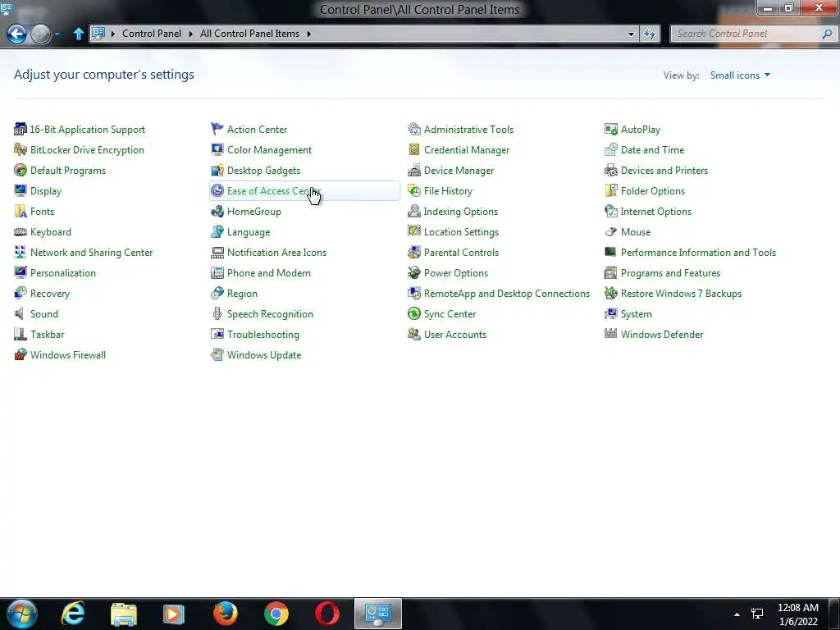Click the Power Options icon

click(x=414, y=272)
